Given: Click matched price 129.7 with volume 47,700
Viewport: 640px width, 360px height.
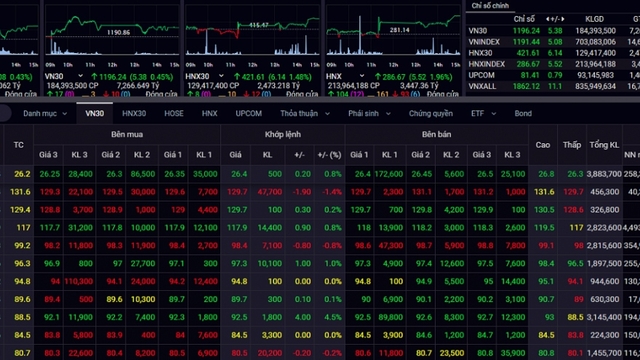Looking at the screenshot, I should [x=237, y=192].
